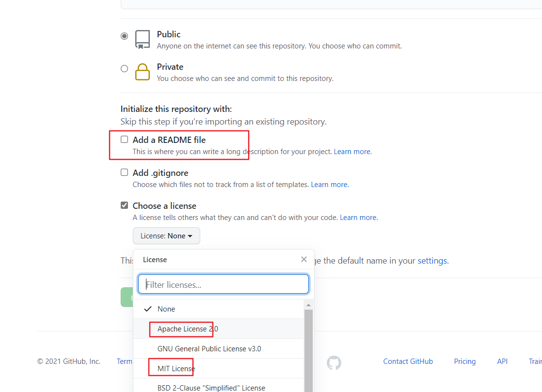This screenshot has height=392, width=542.
Task: Click Learn more link under README description
Action: click(352, 152)
